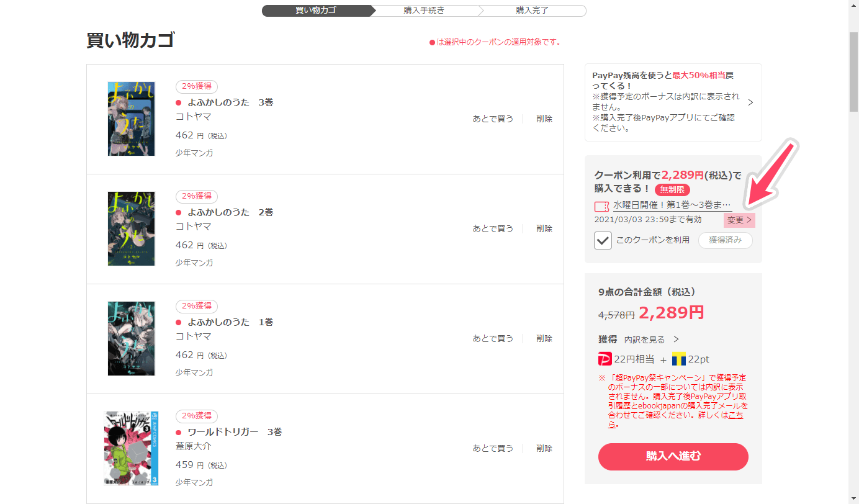Image resolution: width=859 pixels, height=504 pixels.
Task: Delete よふかしのうた 1巻 via 削除
Action: point(544,338)
